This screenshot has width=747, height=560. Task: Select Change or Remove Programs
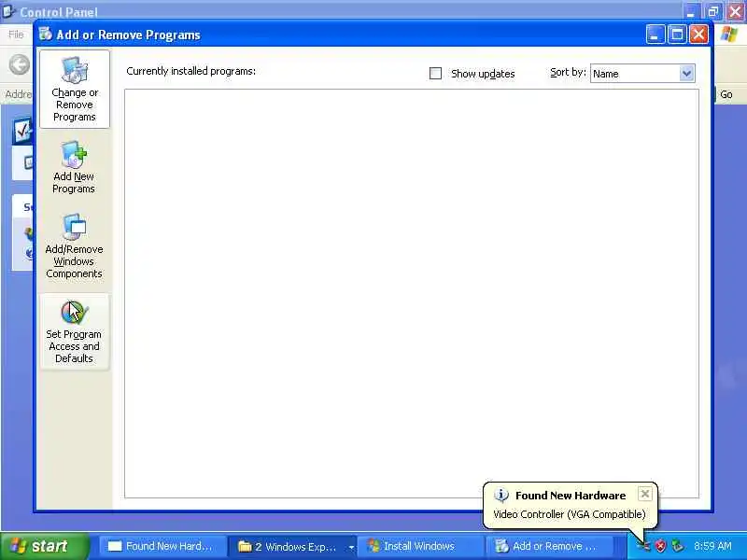(75, 89)
